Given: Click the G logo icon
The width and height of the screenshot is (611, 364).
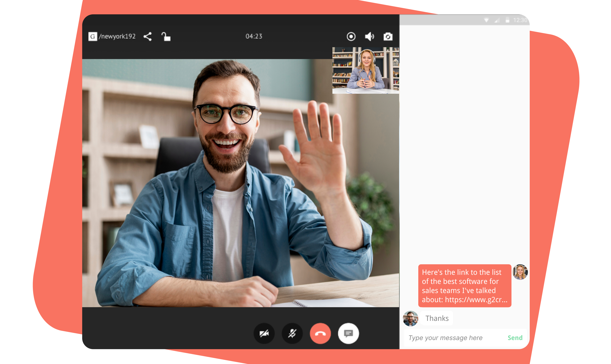Looking at the screenshot, I should [92, 36].
